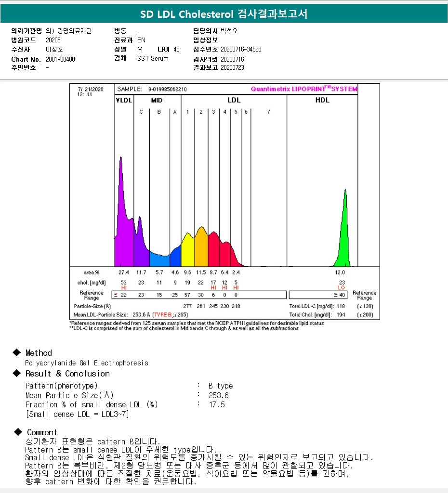Select the Chart No. value 2001-08408

click(x=60, y=59)
